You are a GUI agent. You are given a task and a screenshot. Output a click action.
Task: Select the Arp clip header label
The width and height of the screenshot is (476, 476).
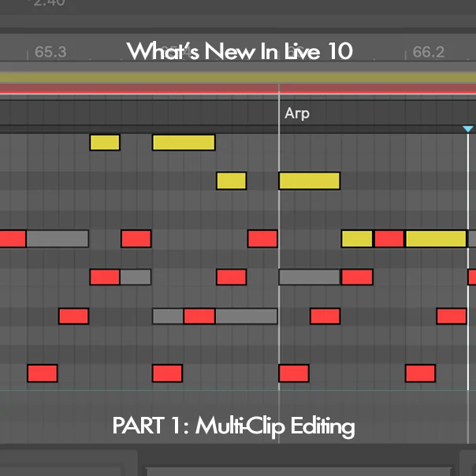(x=297, y=113)
